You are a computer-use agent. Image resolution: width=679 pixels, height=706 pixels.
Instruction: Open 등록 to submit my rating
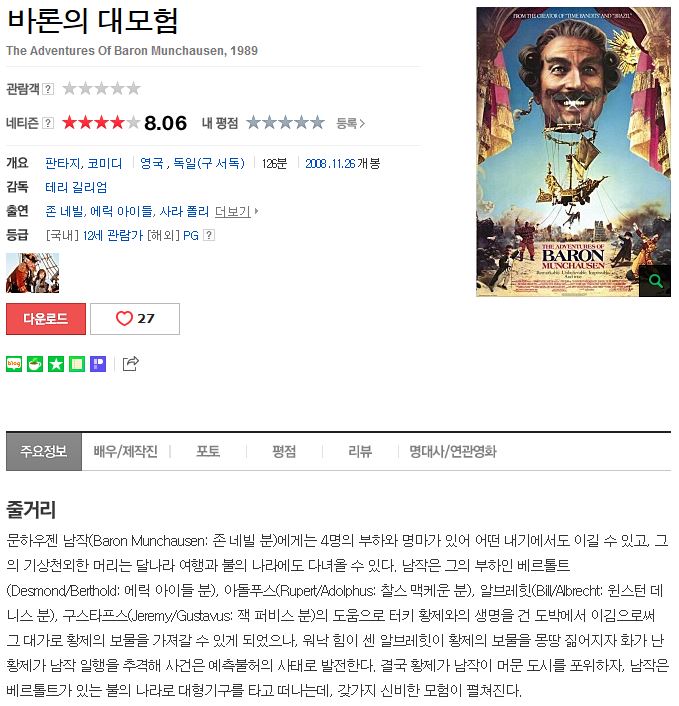point(350,123)
